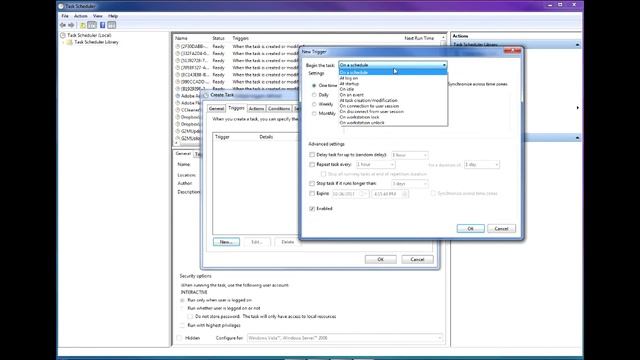Click the clock icon of task {332FA2D8
Image resolution: width=640 pixels, height=360 pixels.
pos(178,53)
